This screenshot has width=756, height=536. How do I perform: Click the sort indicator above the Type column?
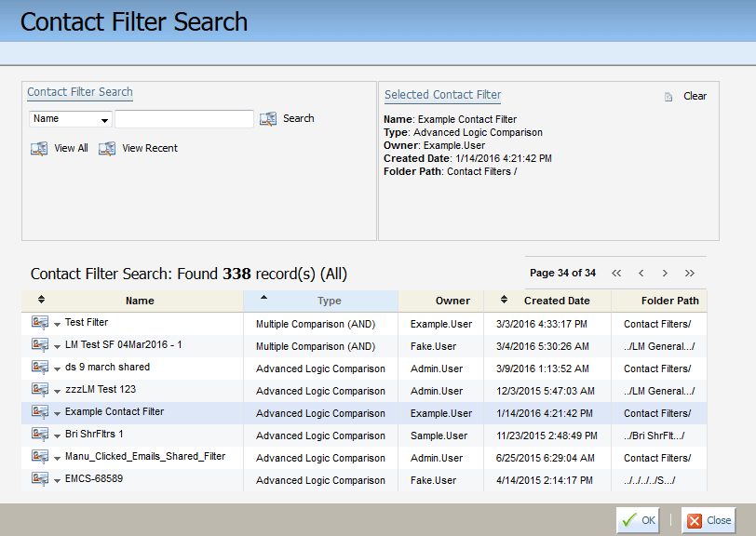(x=263, y=300)
